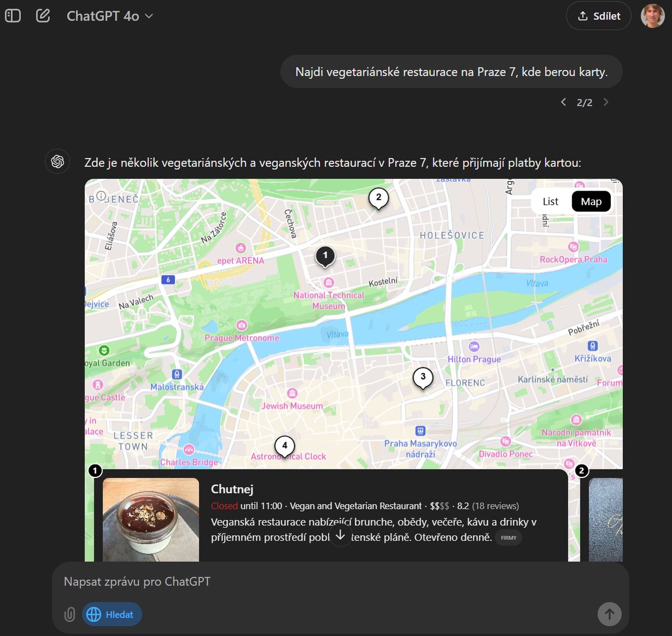Open the user profile avatar menu

[652, 16]
